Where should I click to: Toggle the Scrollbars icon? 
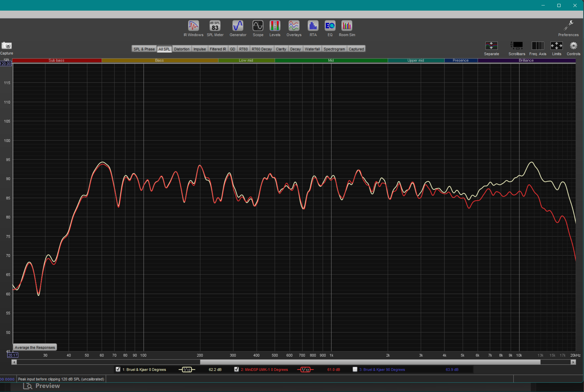pyautogui.click(x=516, y=48)
